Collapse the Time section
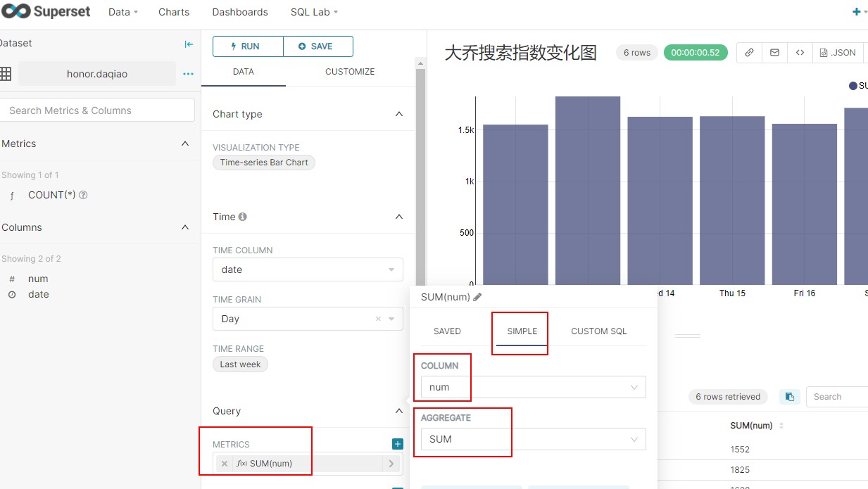This screenshot has height=489, width=868. 399,217
